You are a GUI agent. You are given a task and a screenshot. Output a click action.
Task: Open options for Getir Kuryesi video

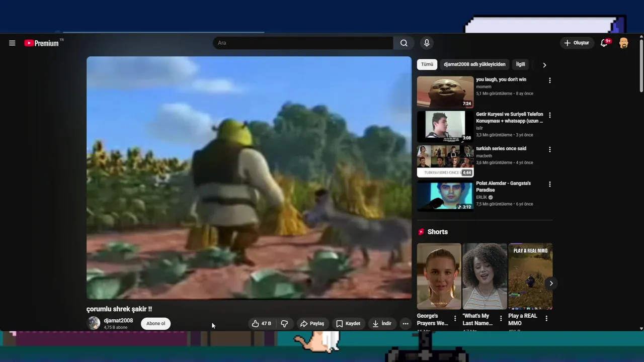coord(549,115)
